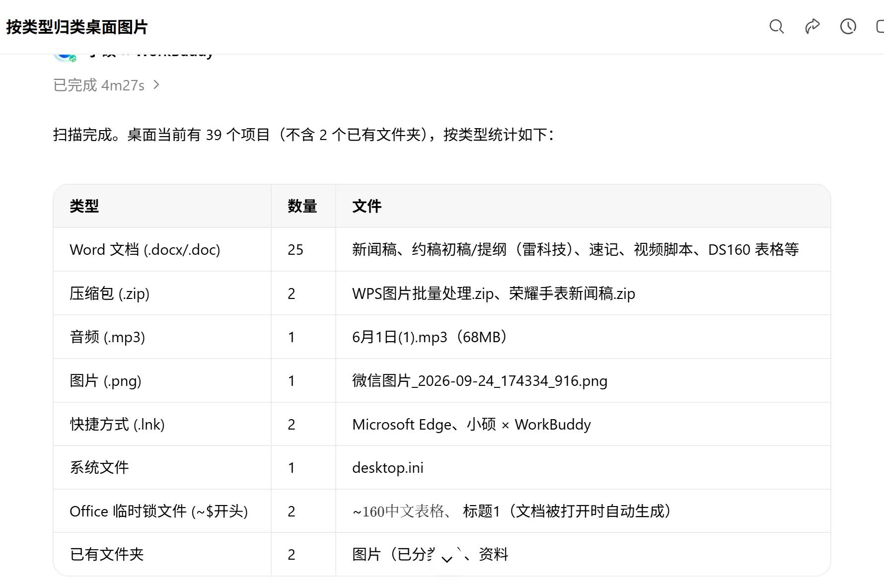This screenshot has height=588, width=884.
Task: Click the 文件 column header
Action: pos(583,206)
